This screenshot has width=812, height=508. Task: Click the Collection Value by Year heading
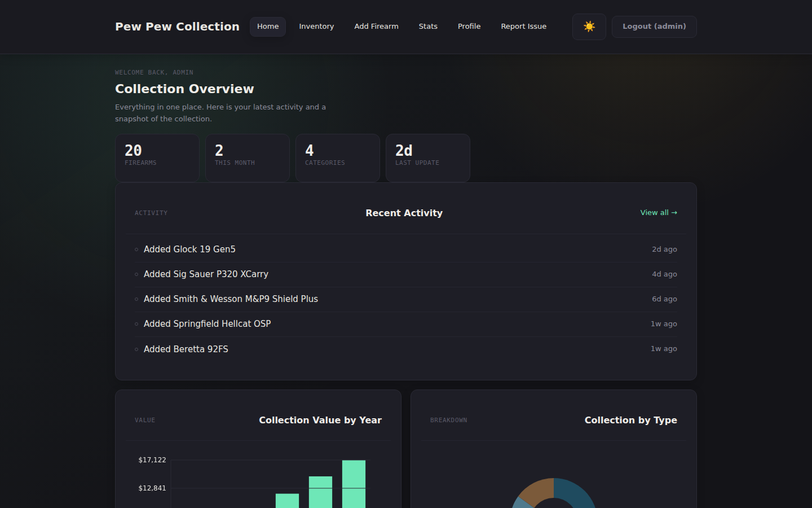tap(320, 420)
